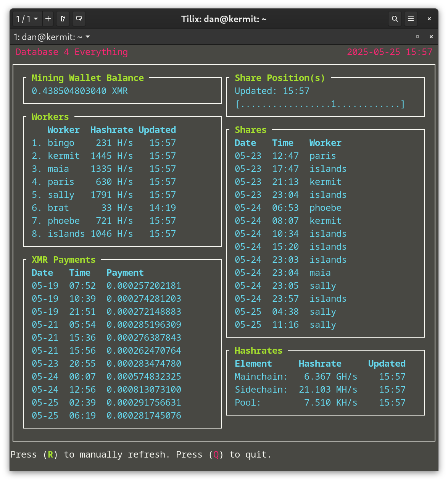Viewport: 448px width, 482px height.
Task: Select worker row maia 1335 H/s
Action: [104, 169]
